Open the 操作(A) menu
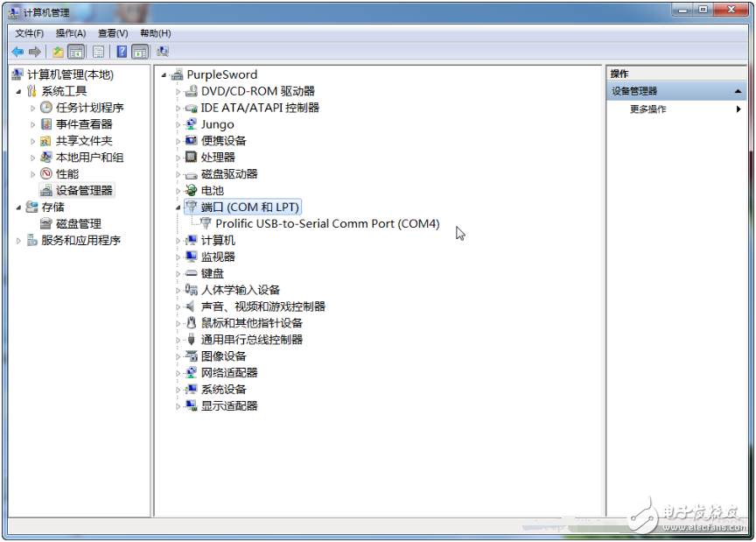This screenshot has width=756, height=542. pos(71,33)
